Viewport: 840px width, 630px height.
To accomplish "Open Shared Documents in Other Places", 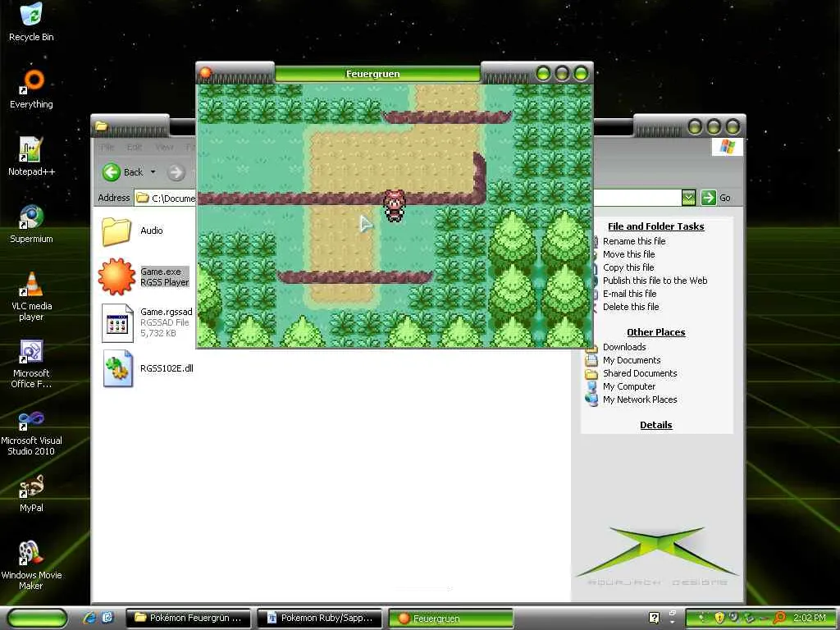I will tap(640, 373).
